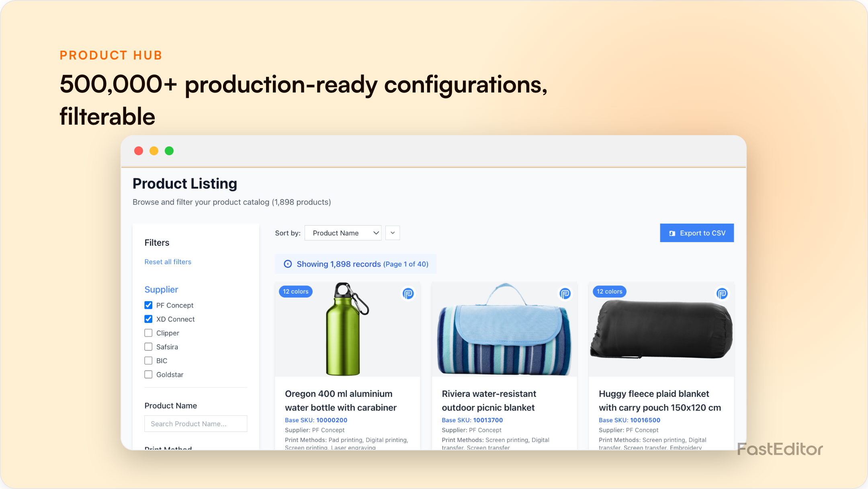Image resolution: width=868 pixels, height=489 pixels.
Task: Enable the Clipper supplier checkbox
Action: pos(148,333)
